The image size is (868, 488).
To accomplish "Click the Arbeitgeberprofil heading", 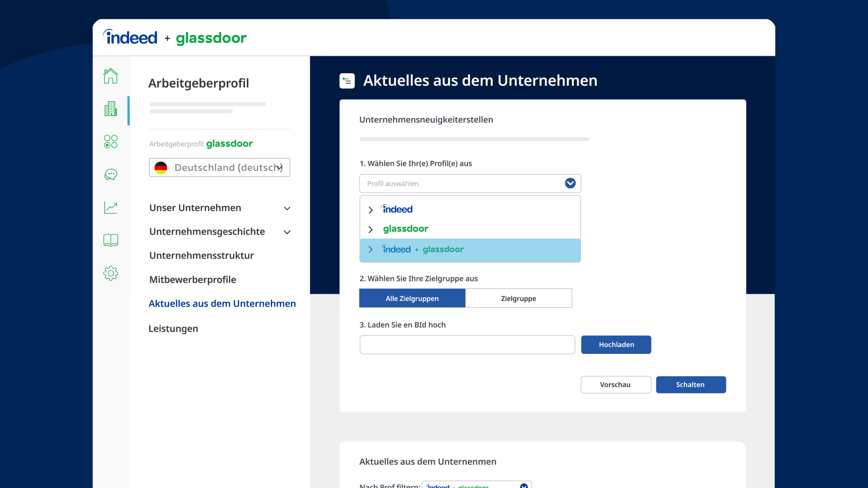I will click(x=199, y=83).
